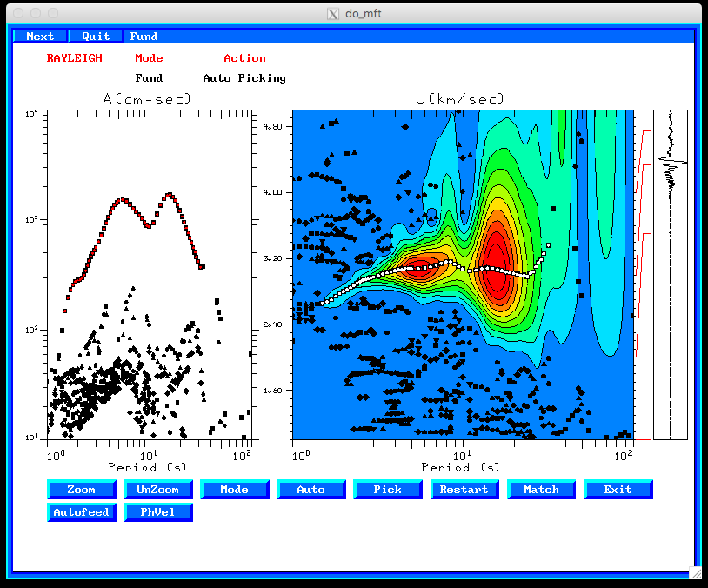Select the Fund label in top bar
The height and width of the screenshot is (588, 708).
coord(144,37)
